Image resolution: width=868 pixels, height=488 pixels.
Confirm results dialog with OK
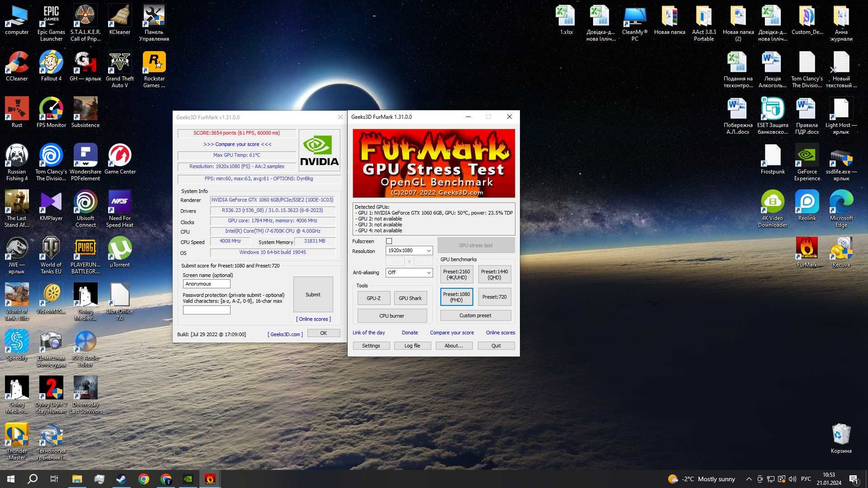click(324, 333)
